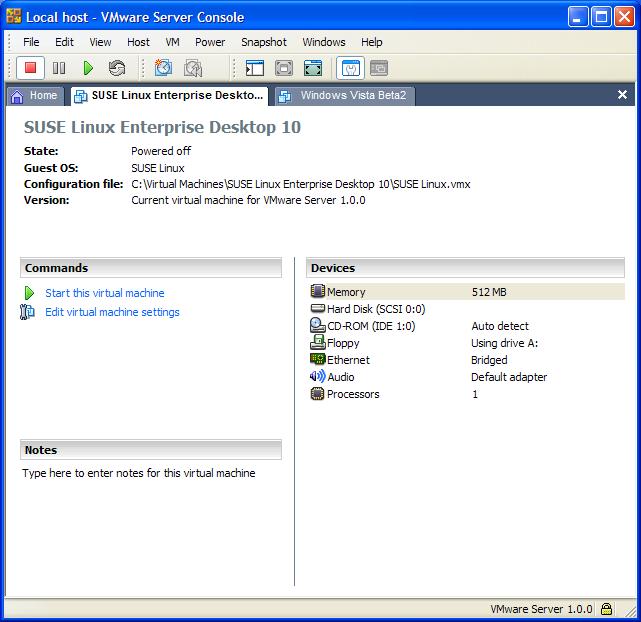Image resolution: width=641 pixels, height=622 pixels.
Task: Click the Using drive A: value
Action: [504, 343]
